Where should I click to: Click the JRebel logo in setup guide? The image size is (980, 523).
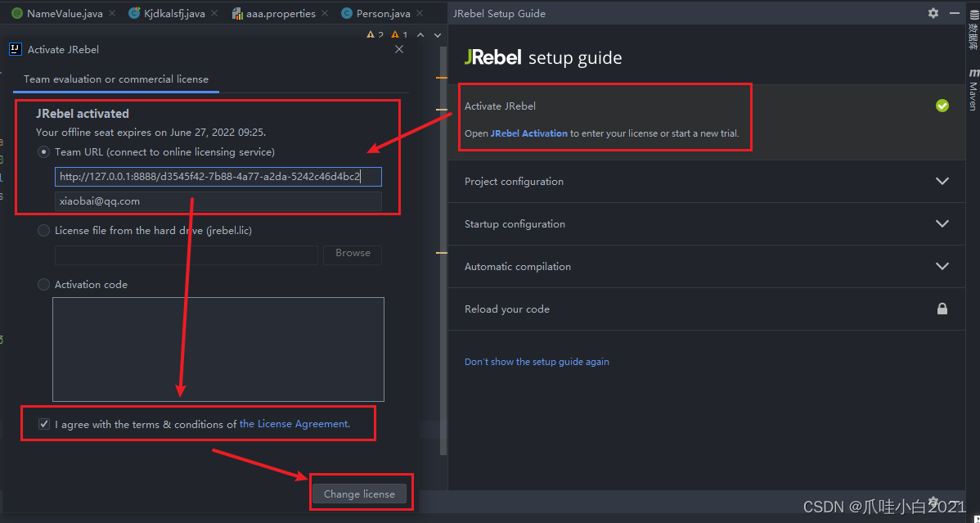[493, 57]
